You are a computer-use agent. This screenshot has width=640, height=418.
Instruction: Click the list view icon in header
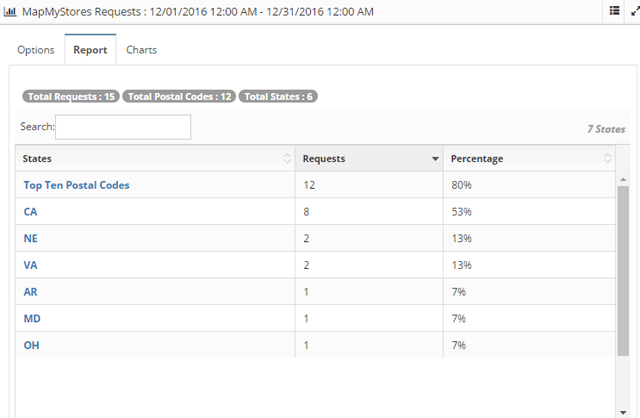point(614,10)
